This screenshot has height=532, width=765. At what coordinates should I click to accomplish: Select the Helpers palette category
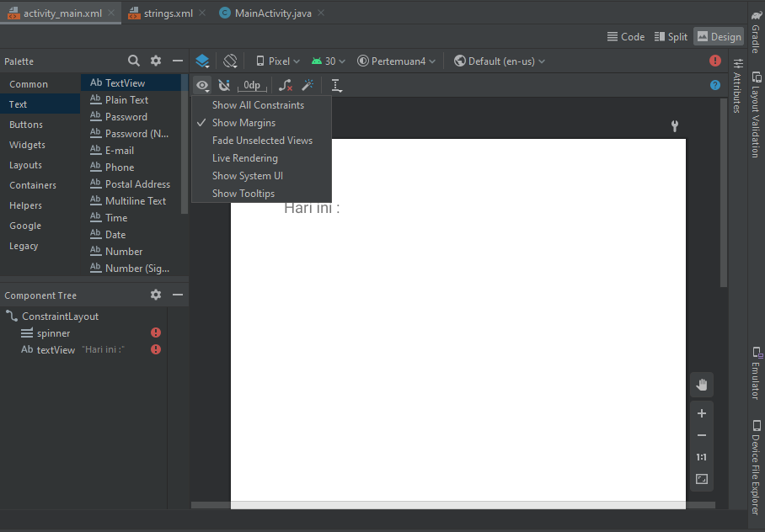pyautogui.click(x=40, y=205)
